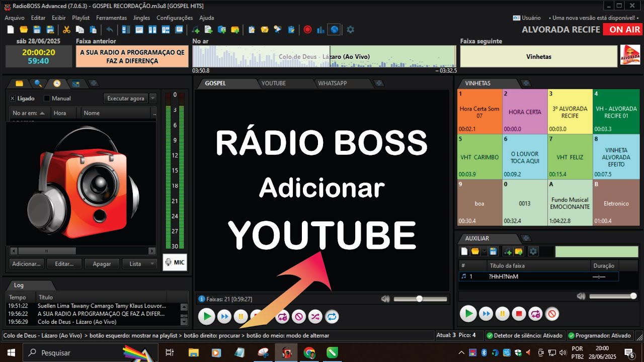Skip to next track in AUXILIAR player
The image size is (644, 362).
click(486, 314)
